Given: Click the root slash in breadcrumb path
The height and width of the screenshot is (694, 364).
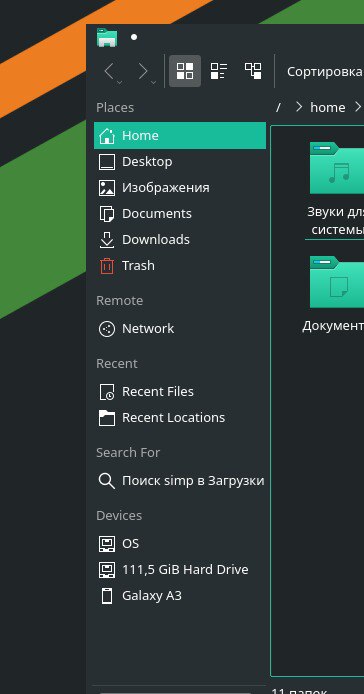Looking at the screenshot, I should 278,108.
